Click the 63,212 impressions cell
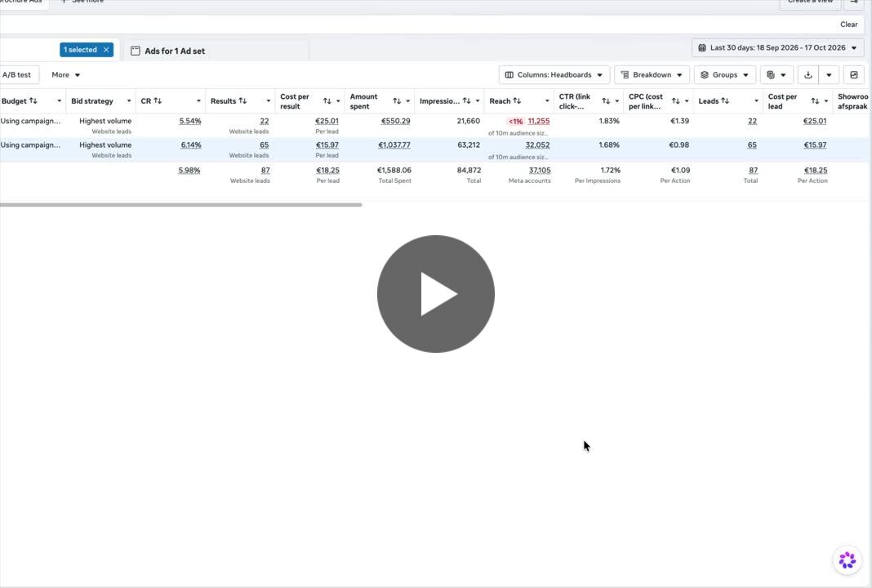The image size is (872, 588). click(469, 145)
